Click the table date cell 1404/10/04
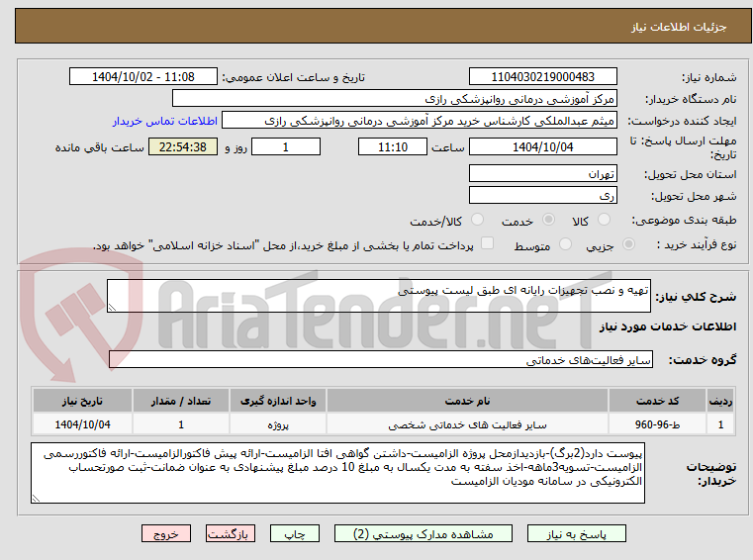The image size is (753, 560). [82, 424]
